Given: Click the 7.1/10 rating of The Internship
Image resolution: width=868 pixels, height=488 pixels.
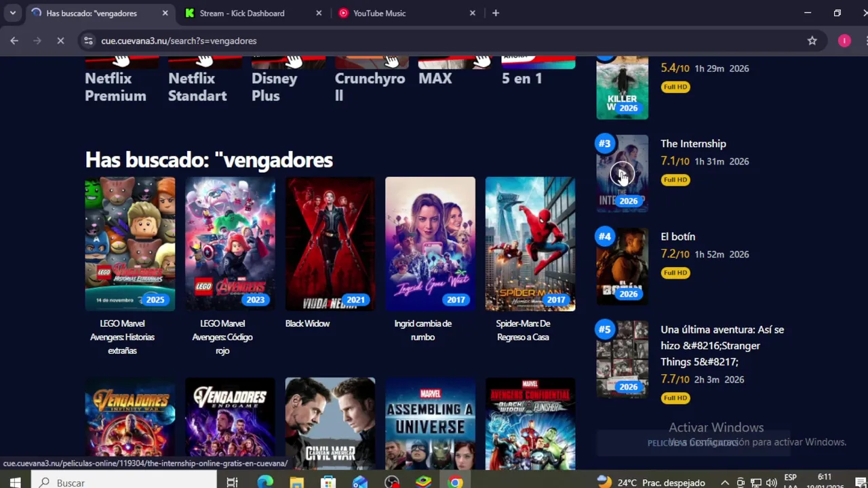Looking at the screenshot, I should [x=675, y=161].
